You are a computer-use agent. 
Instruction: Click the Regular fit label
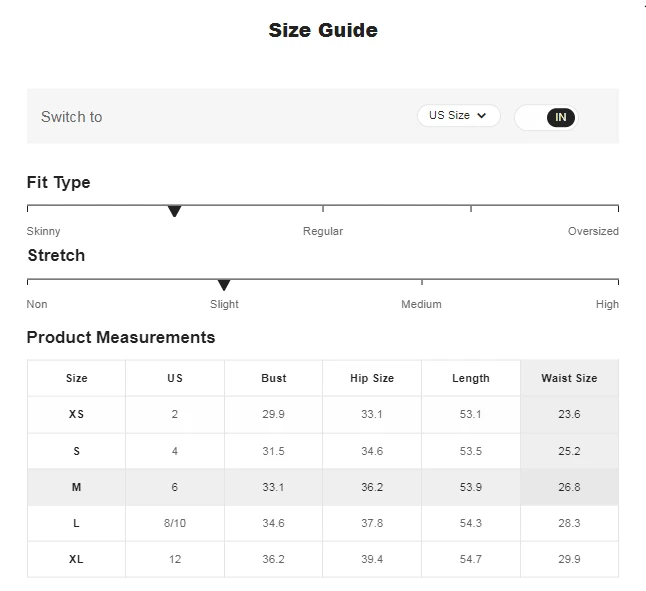(x=323, y=231)
